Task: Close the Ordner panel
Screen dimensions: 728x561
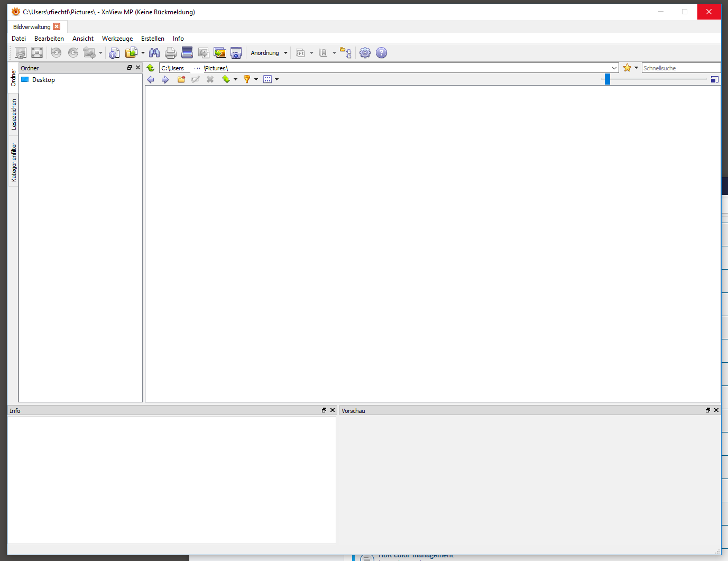Action: click(x=138, y=68)
